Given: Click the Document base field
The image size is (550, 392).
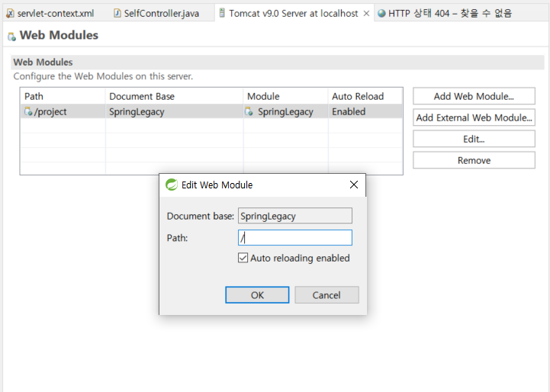Looking at the screenshot, I should (x=295, y=216).
